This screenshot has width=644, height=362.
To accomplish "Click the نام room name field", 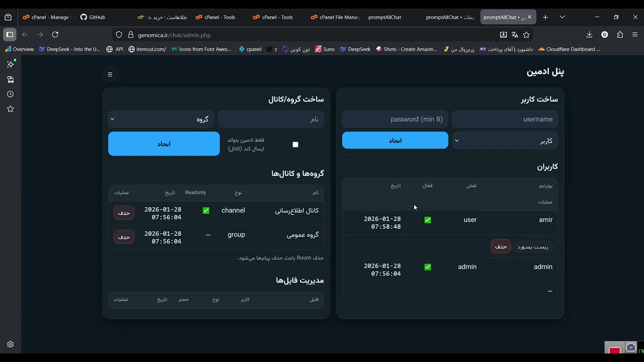I will pyautogui.click(x=271, y=119).
